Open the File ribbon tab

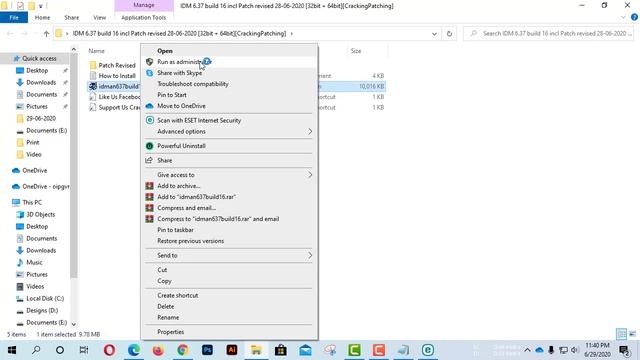[14, 18]
